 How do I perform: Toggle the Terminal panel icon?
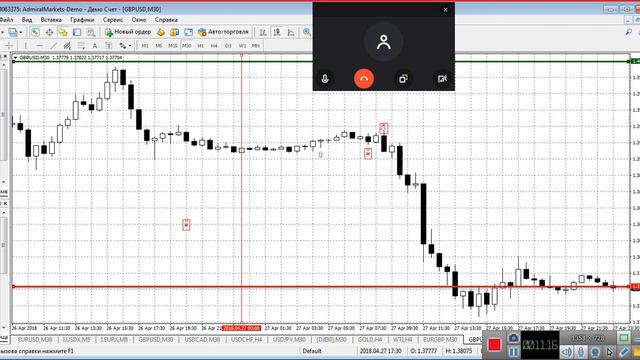pos(77,32)
